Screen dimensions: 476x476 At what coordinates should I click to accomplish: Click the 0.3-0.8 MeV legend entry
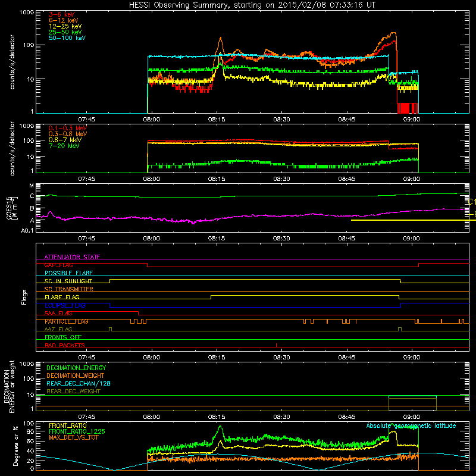click(x=68, y=134)
